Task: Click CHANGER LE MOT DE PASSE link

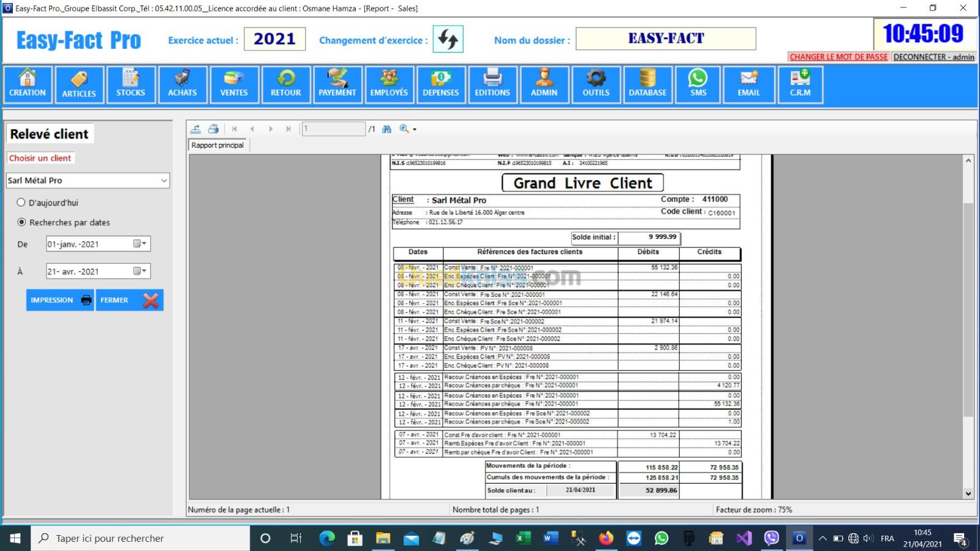Action: (838, 57)
